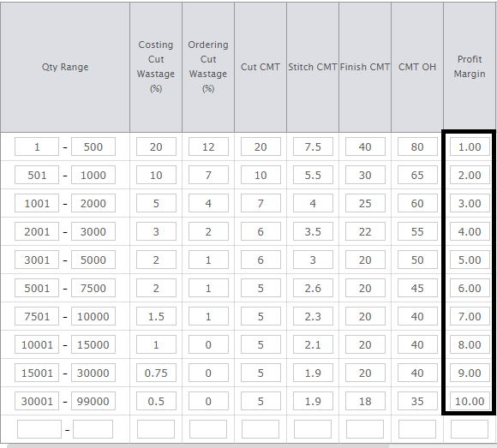Click empty Profit Margin field in last row
Screen dimensions: 497x448
pos(470,429)
